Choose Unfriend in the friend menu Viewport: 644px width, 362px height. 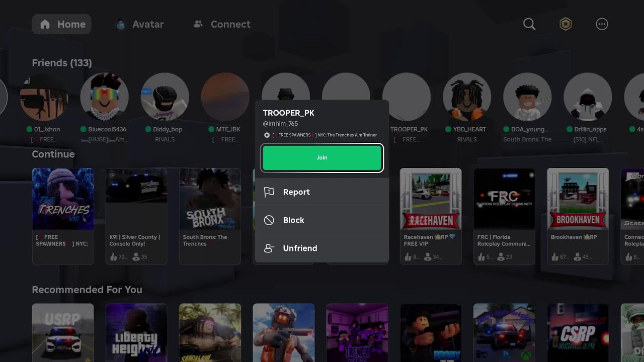[x=322, y=248]
